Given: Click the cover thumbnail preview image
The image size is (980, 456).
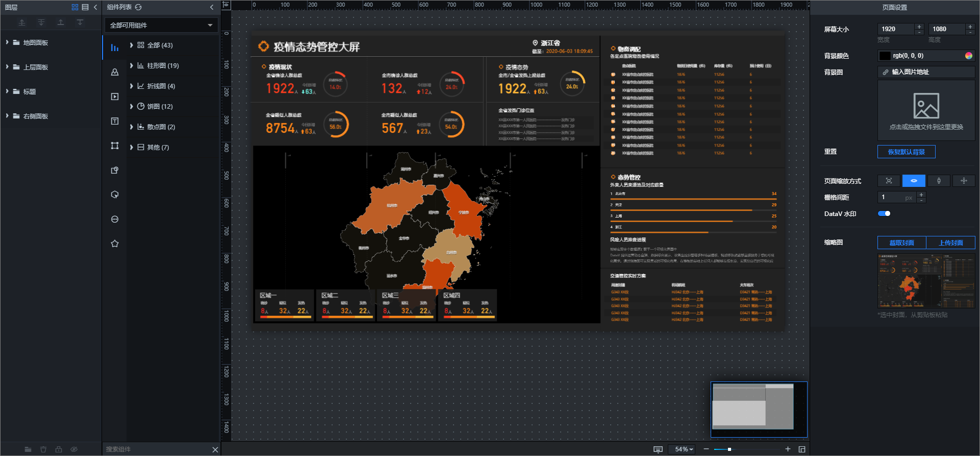Looking at the screenshot, I should click(926, 281).
